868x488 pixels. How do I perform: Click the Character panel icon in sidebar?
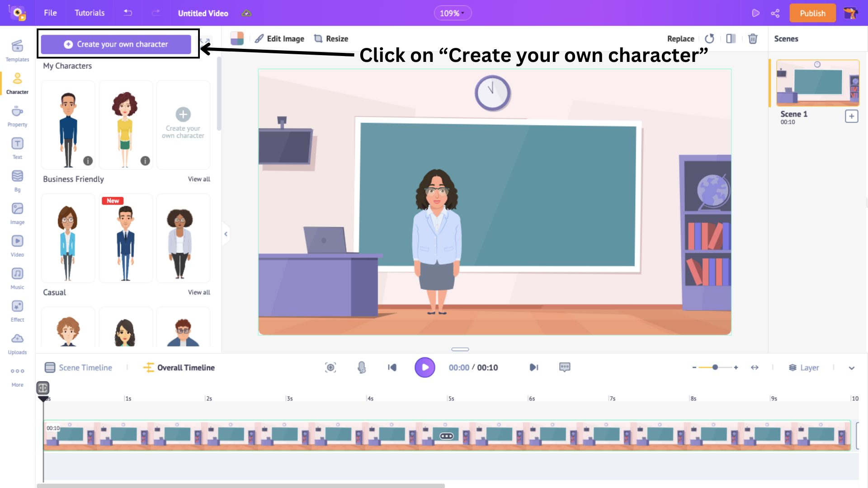click(17, 84)
